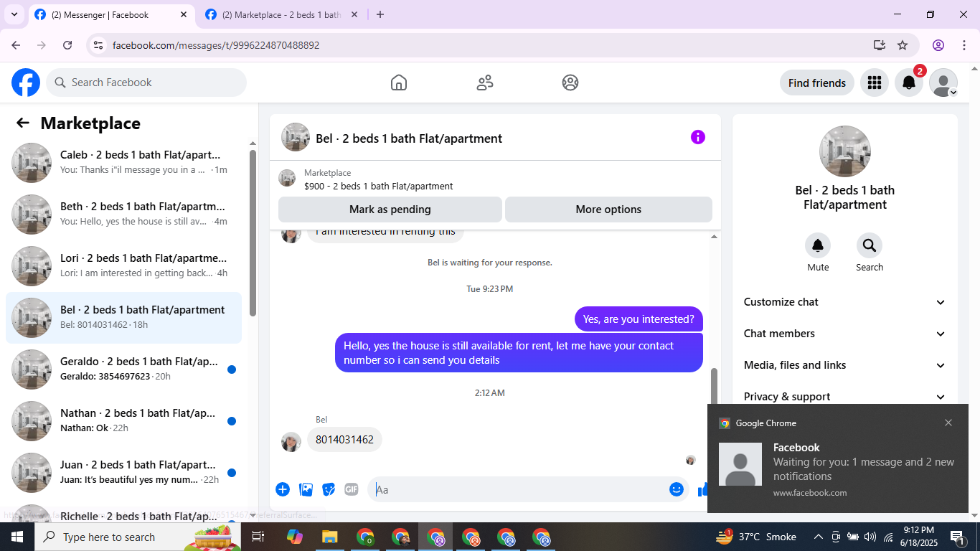The width and height of the screenshot is (980, 551).
Task: Choose a sticker from the composer
Action: click(329, 489)
